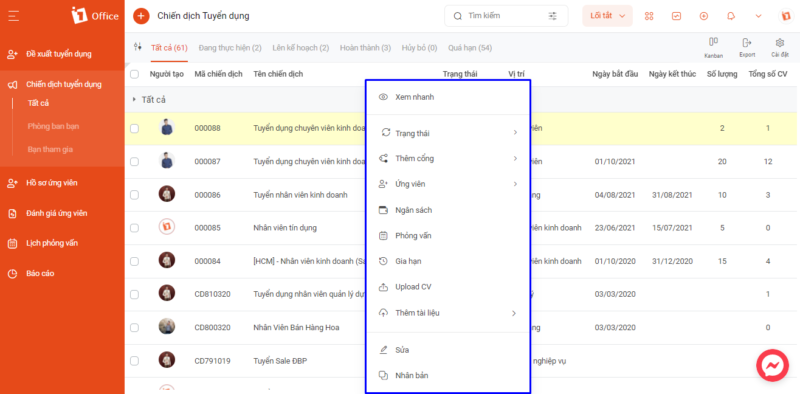The height and width of the screenshot is (394, 800).
Task: Expand the Tất cả group row triangle
Action: (134, 100)
